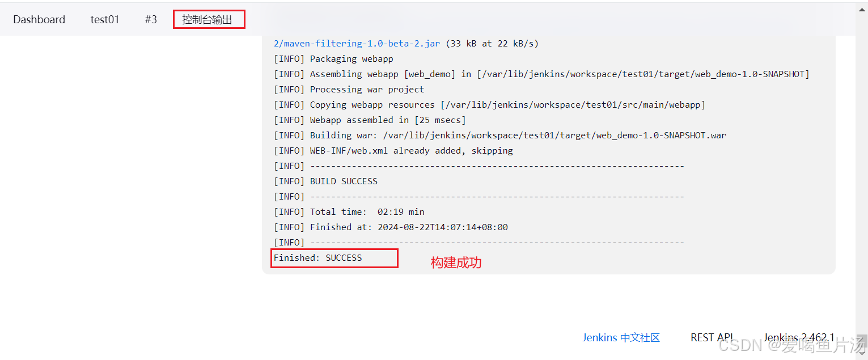Screen dimensions: 868x360
Task: Click the 'Building war:' log line
Action: tap(500, 135)
